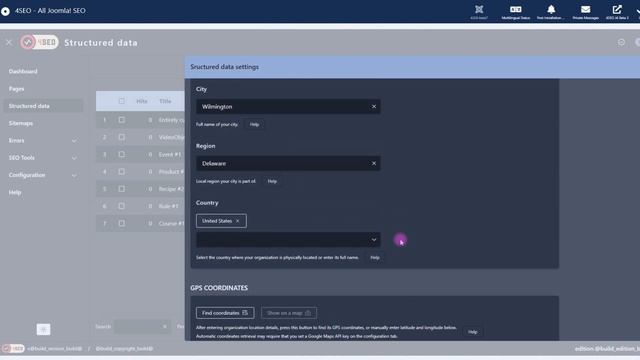Viewport: 640px width, 360px height.
Task: Expand the Errors sidebar section
Action: click(74, 141)
